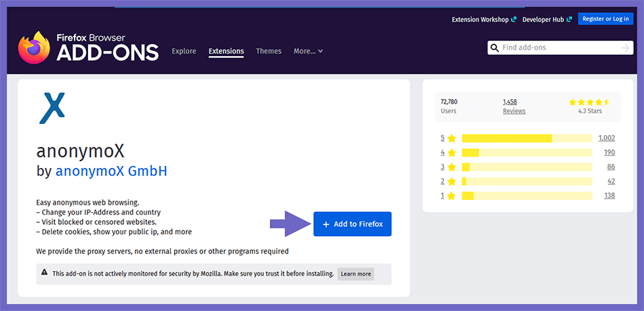Open the 86 three-star reviews count
Image resolution: width=644 pixels, height=311 pixels.
point(611,167)
